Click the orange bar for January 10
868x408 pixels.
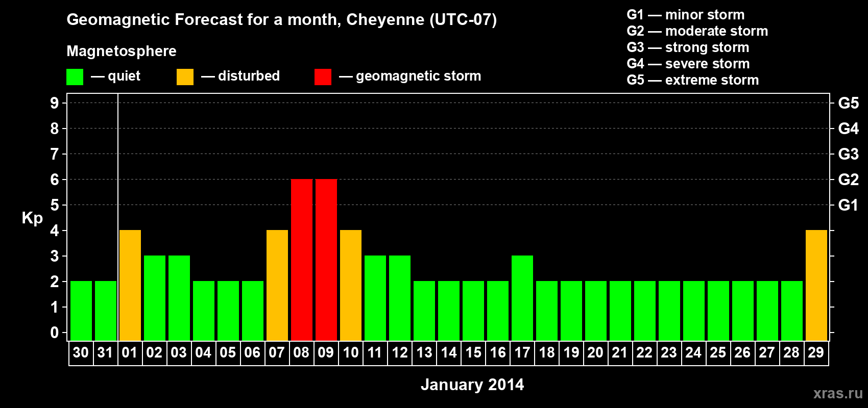(351, 286)
